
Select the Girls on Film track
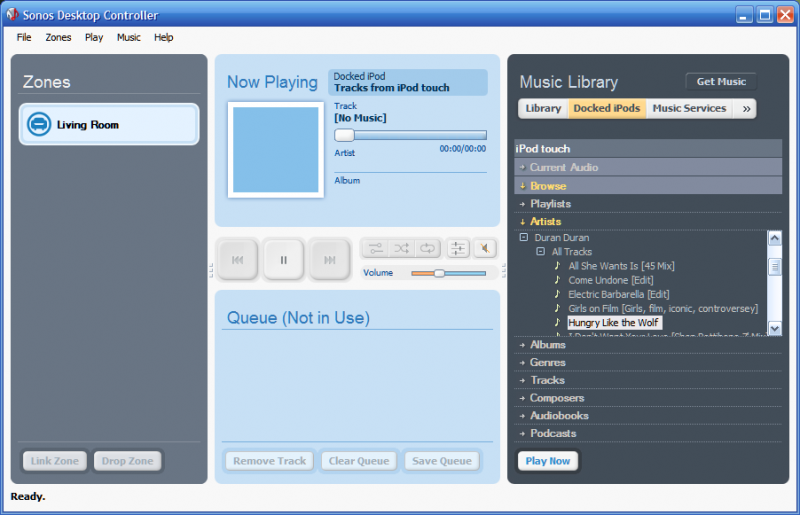click(x=663, y=309)
